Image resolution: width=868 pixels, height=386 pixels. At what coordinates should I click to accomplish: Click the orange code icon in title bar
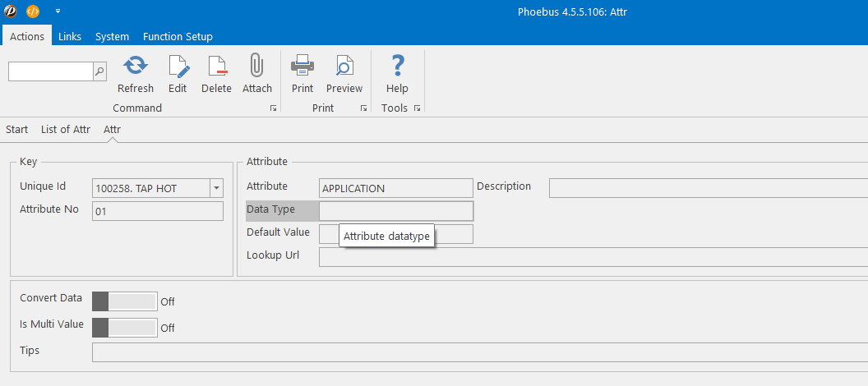click(33, 11)
